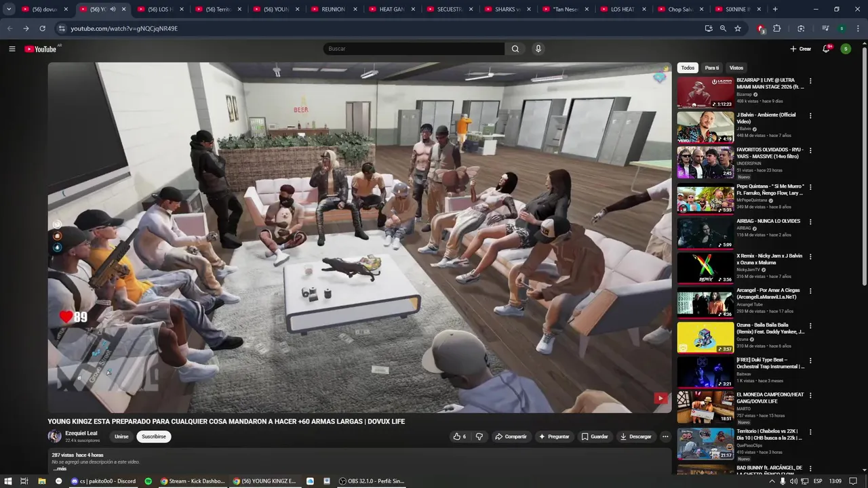Open the Chrome profile avatar
Screen dimensions: 868x488
pyautogui.click(x=842, y=28)
